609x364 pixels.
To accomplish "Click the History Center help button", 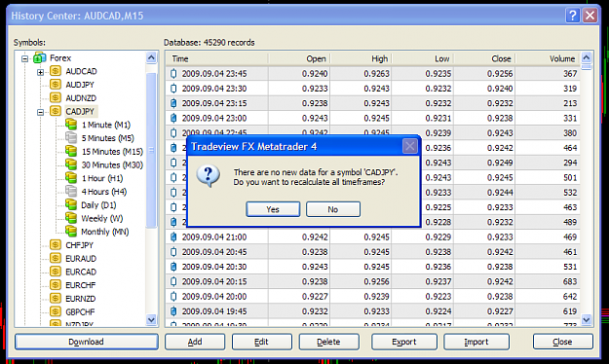I will 573,16.
